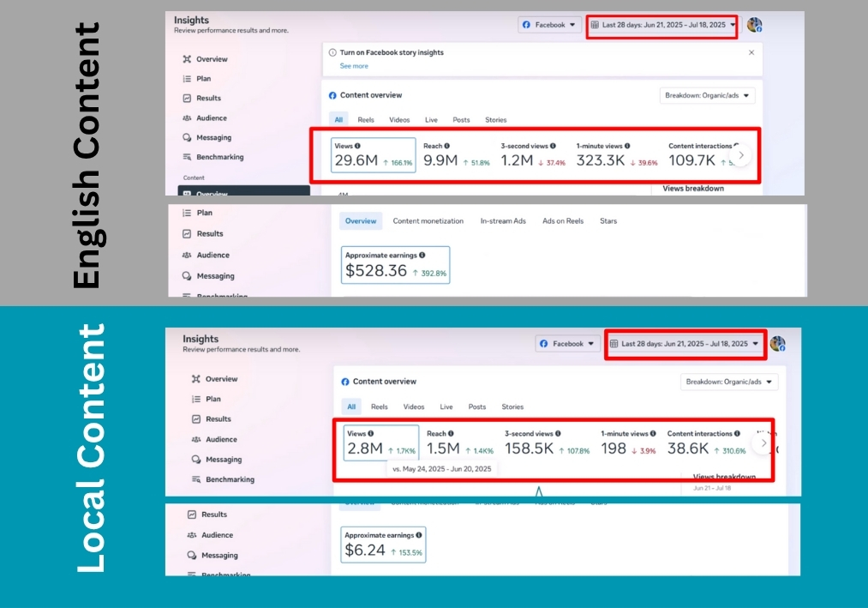The width and height of the screenshot is (868, 608).
Task: Click the info icon beside 3-second views at 1.2M
Action: (x=553, y=146)
